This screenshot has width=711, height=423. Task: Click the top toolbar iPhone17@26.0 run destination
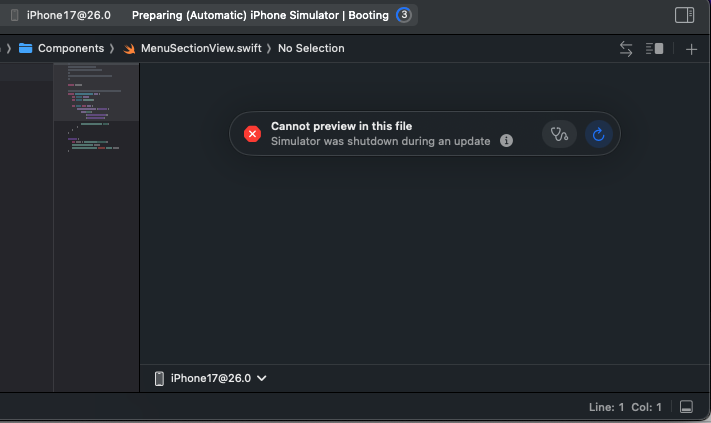(60, 15)
